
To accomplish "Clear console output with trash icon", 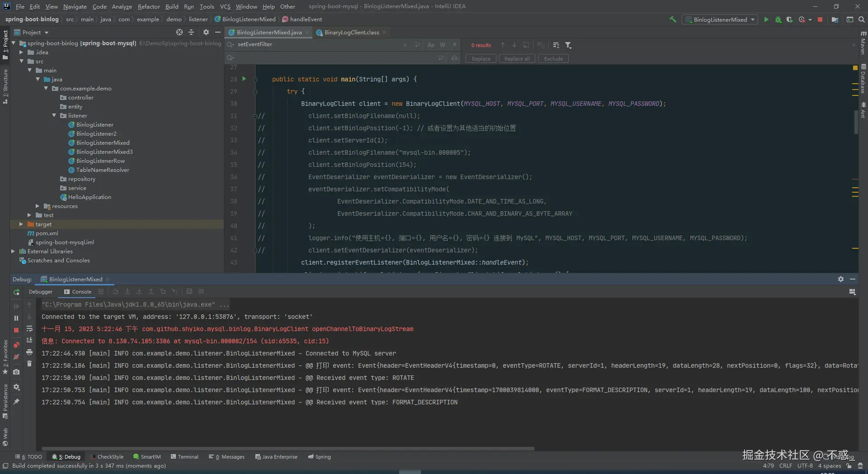I will click(29, 364).
